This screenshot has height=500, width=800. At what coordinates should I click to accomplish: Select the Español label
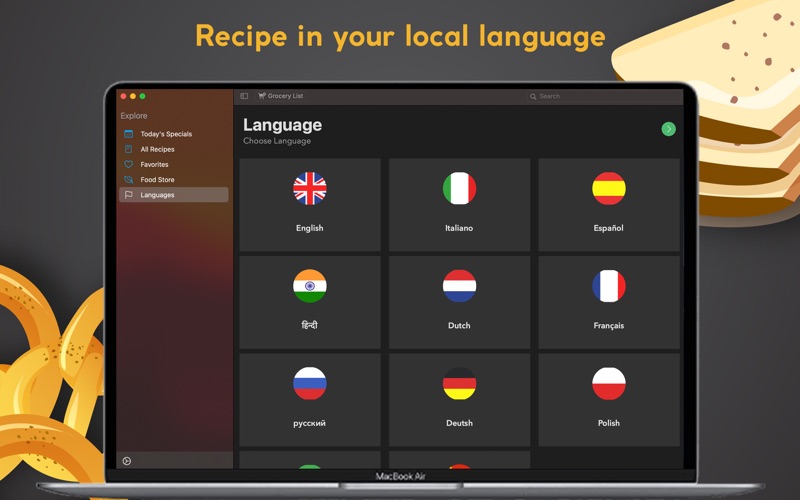pos(609,228)
